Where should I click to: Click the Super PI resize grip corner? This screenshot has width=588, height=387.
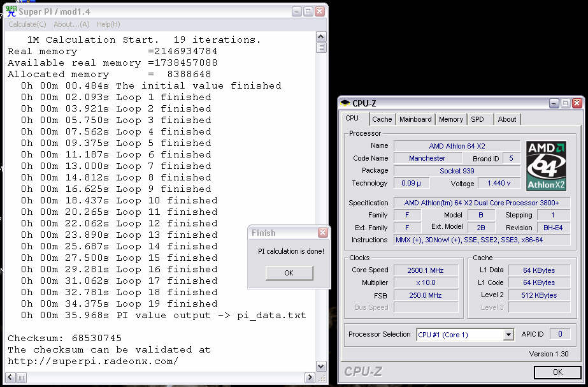point(322,378)
